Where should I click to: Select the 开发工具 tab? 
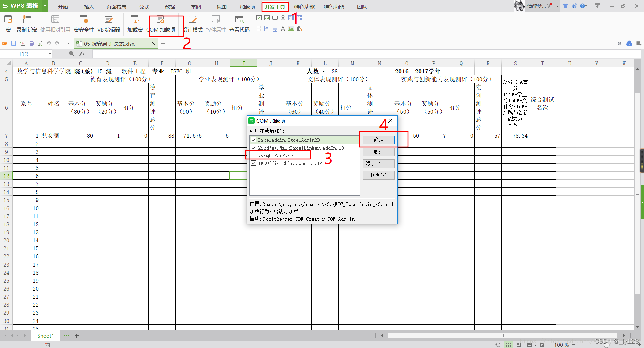275,7
